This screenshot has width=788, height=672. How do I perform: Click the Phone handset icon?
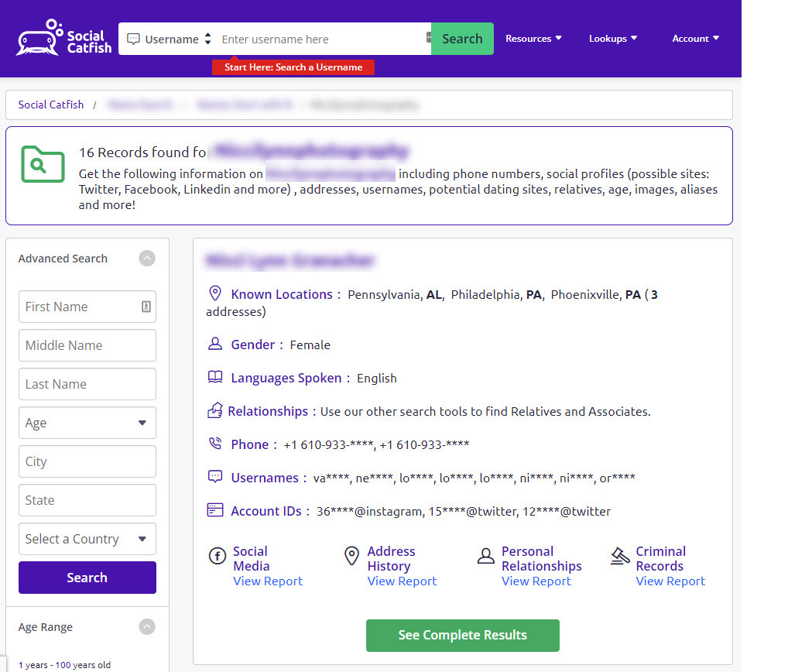[x=215, y=444]
